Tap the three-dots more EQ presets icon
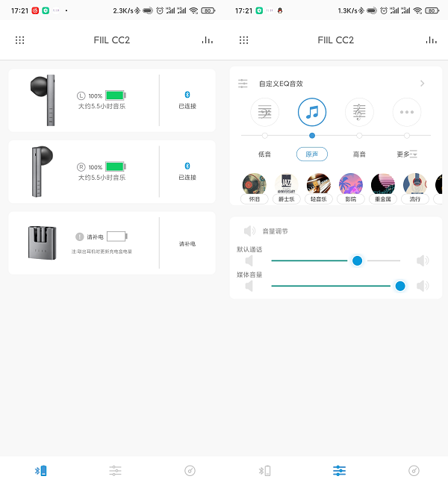This screenshot has width=448, height=485. click(407, 113)
